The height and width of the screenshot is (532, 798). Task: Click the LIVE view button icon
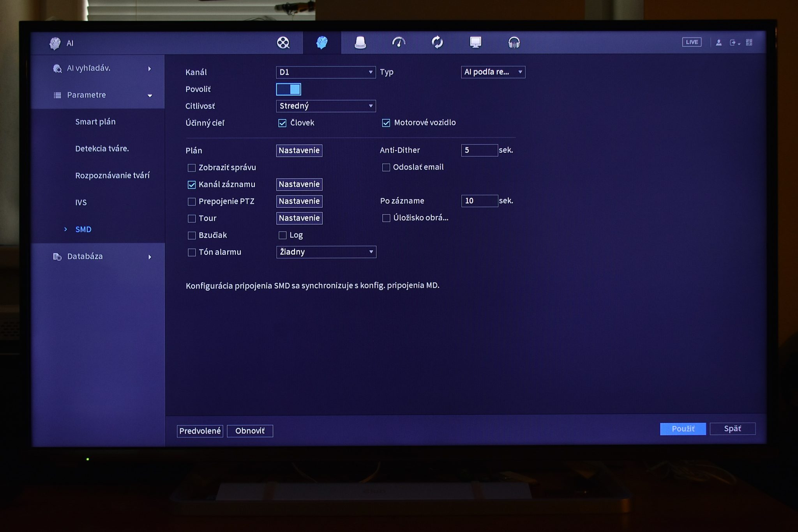(x=692, y=42)
